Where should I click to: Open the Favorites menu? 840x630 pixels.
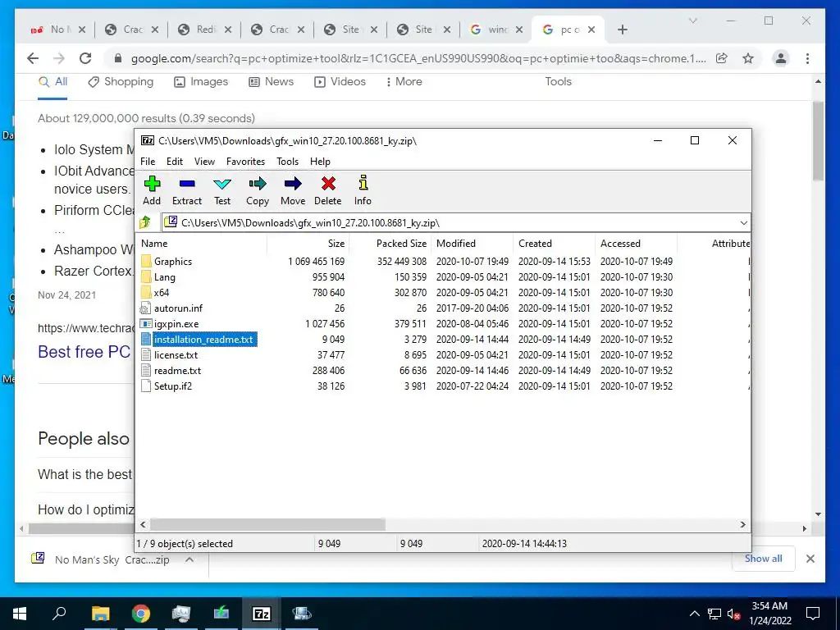[x=245, y=162]
